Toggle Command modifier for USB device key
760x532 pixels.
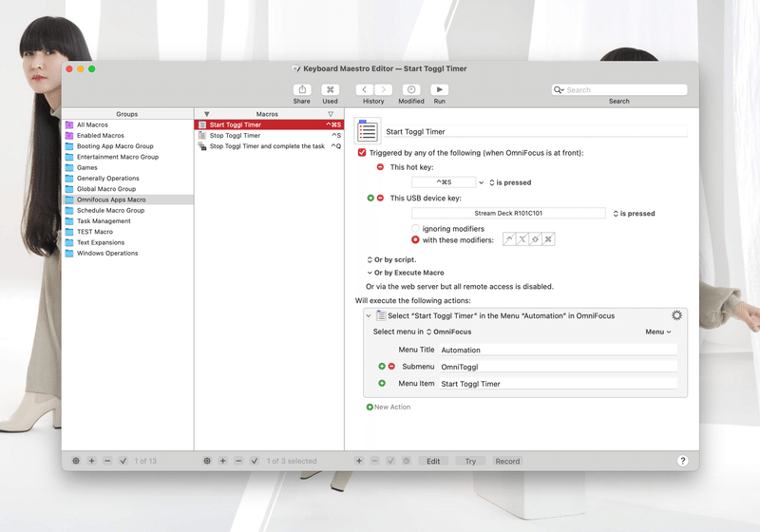[x=549, y=239]
